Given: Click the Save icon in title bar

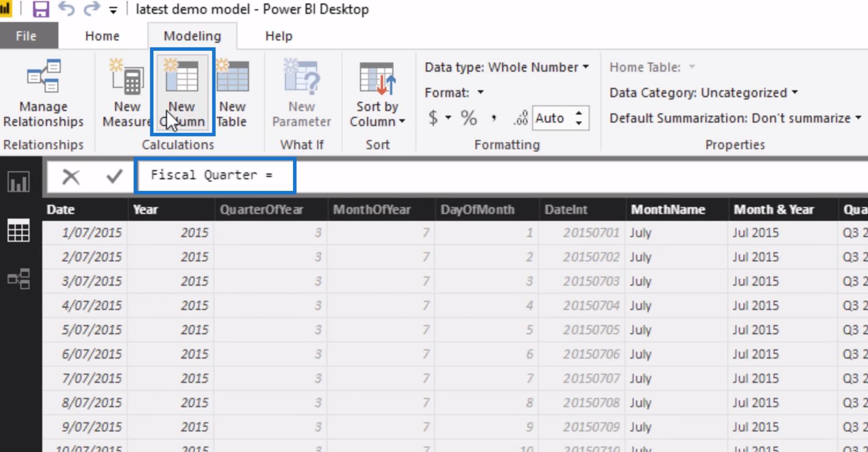Looking at the screenshot, I should [41, 9].
